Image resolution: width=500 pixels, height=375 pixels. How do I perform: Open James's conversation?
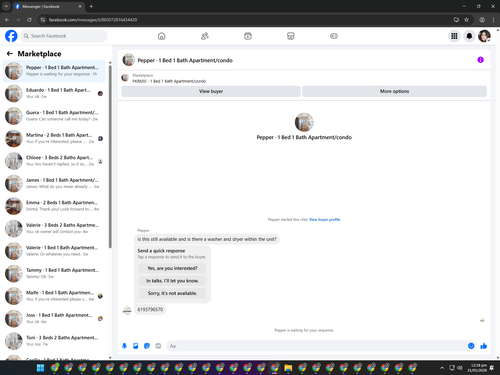(54, 183)
